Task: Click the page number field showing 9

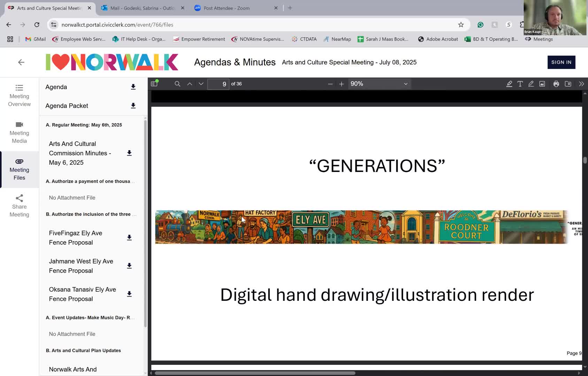Action: (218, 84)
